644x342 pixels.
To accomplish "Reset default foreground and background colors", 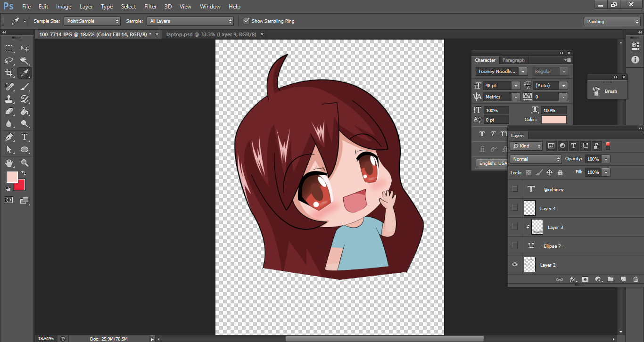I will click(x=8, y=189).
